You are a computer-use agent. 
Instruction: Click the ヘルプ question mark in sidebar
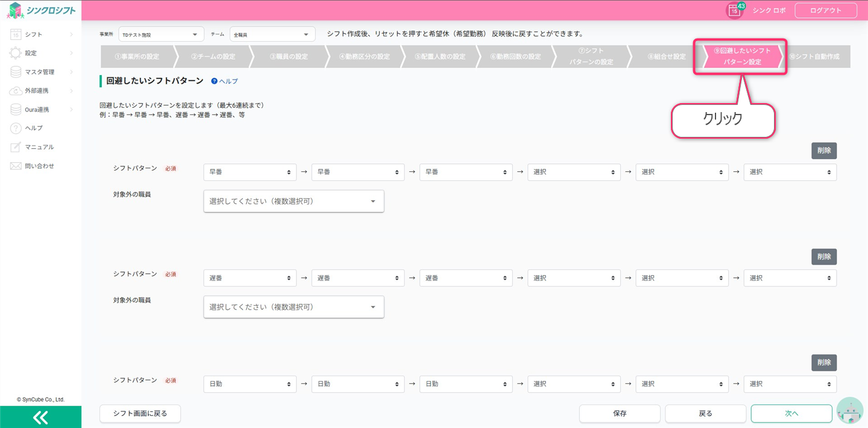click(33, 128)
